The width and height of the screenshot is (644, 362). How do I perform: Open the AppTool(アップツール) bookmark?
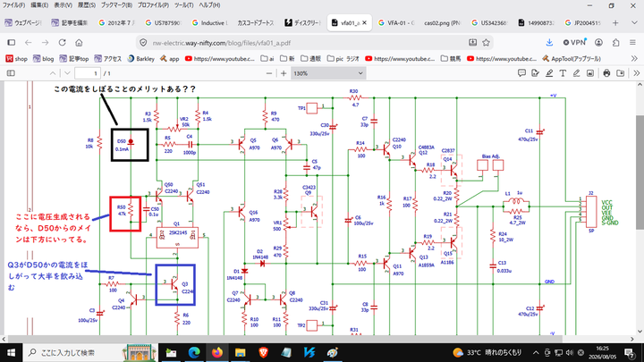click(x=572, y=59)
